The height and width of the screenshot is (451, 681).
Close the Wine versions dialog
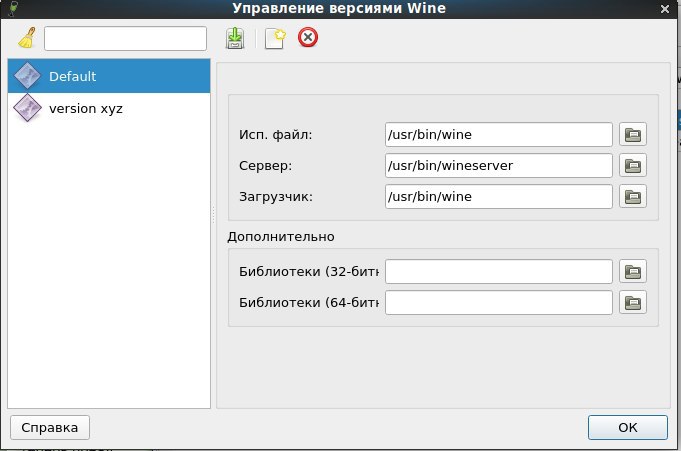(665, 9)
